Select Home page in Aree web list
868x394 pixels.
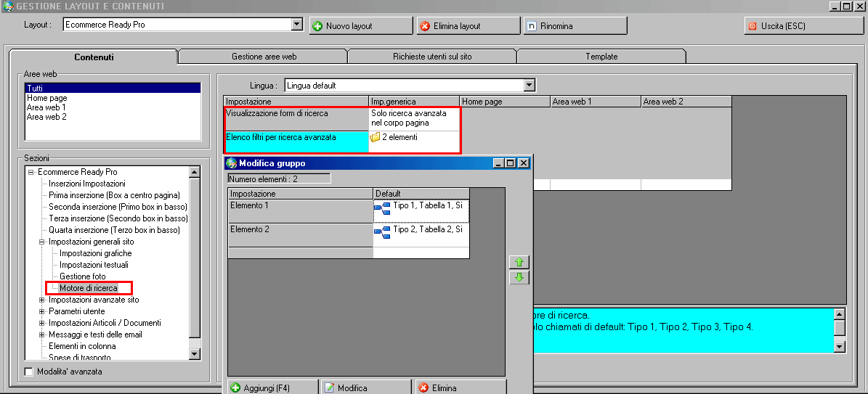click(113, 98)
